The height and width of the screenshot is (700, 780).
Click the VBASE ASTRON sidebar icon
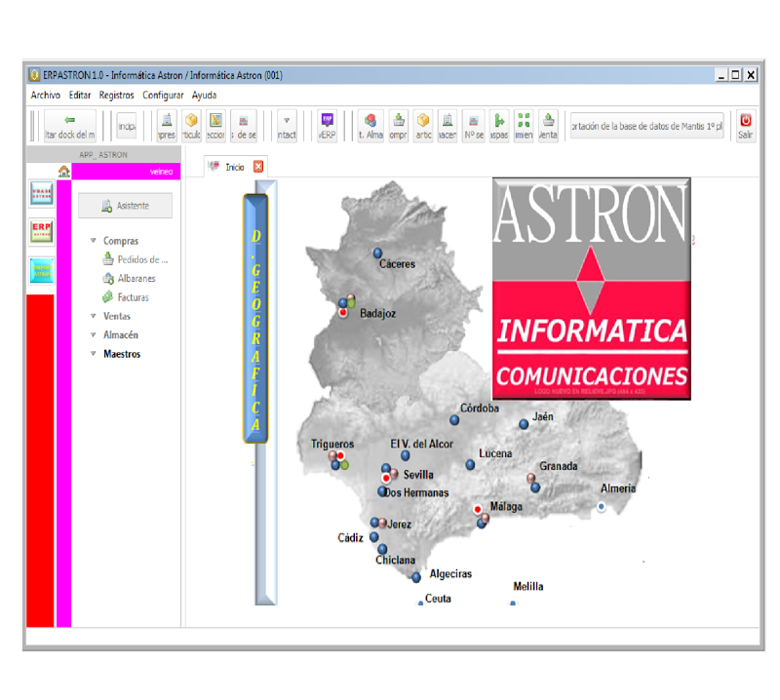tap(42, 193)
